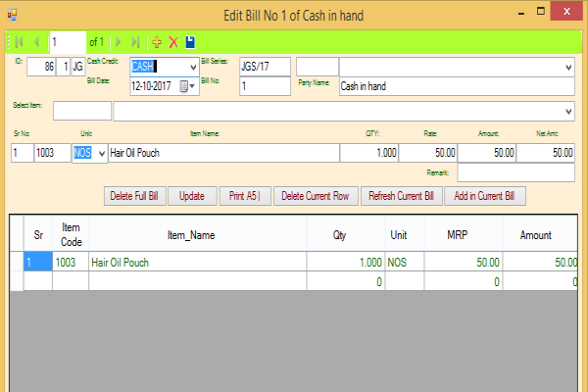Close the Edit Bill window
The image size is (588, 392).
(x=566, y=11)
